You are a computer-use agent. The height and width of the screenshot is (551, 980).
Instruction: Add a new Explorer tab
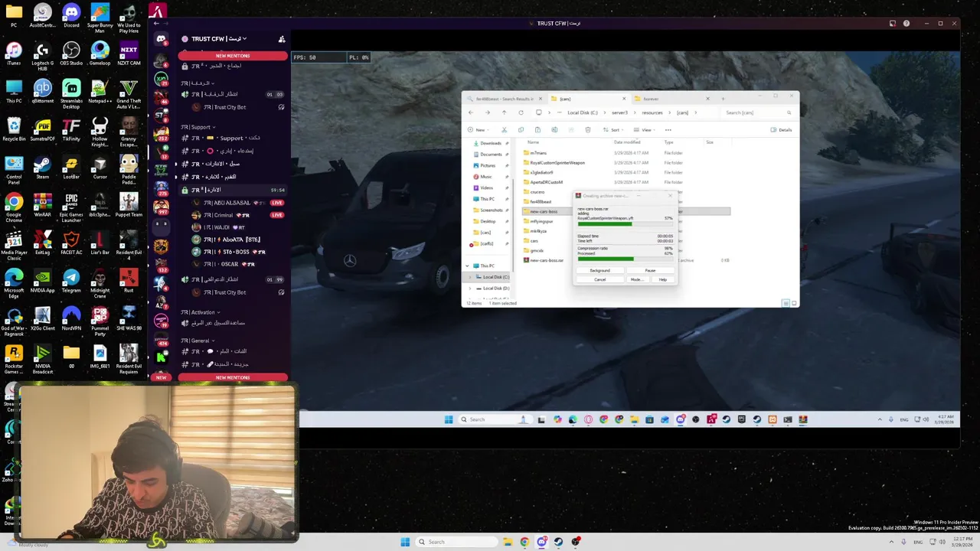tap(723, 99)
